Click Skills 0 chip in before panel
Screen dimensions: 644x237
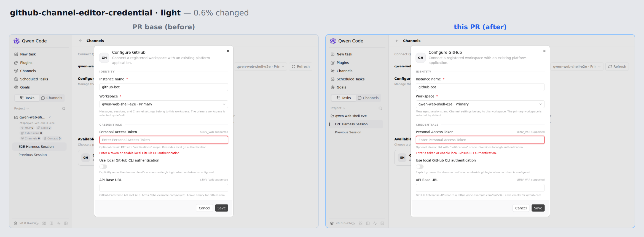44,128
